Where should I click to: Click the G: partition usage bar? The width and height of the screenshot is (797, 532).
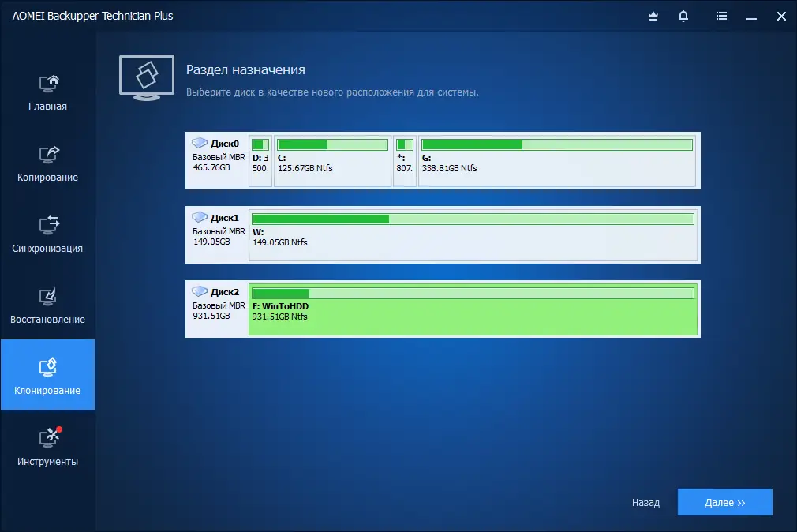[557, 145]
